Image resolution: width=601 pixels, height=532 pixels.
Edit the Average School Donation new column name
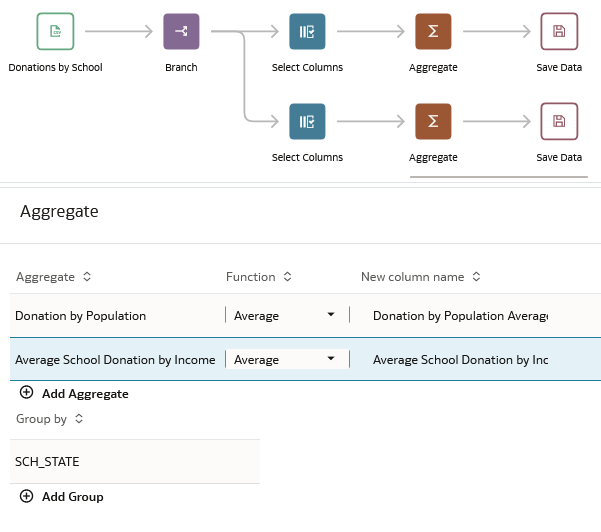pos(460,360)
